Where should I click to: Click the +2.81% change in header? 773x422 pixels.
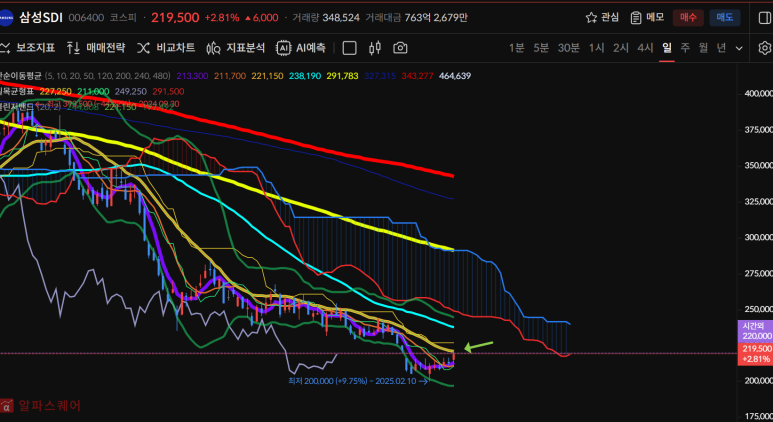[x=222, y=18]
